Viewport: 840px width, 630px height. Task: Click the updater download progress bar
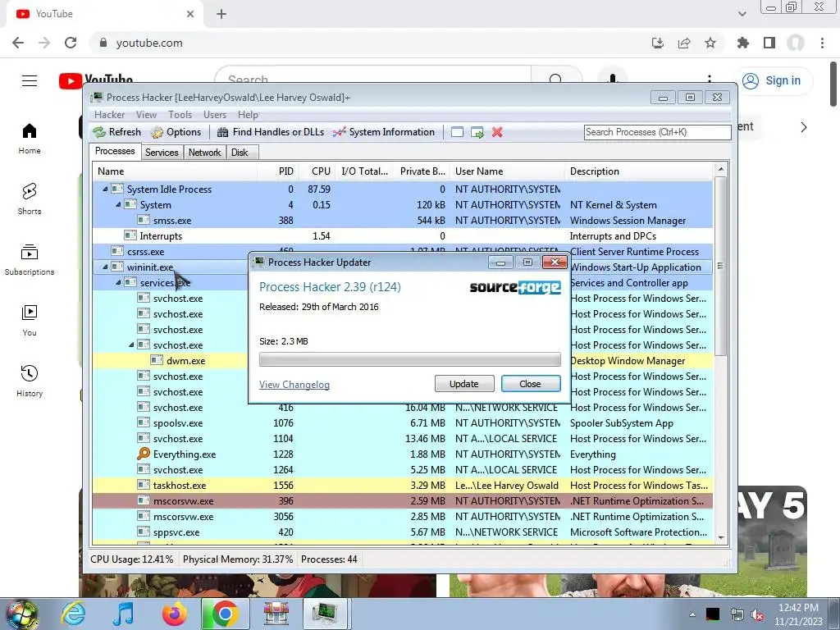click(410, 359)
